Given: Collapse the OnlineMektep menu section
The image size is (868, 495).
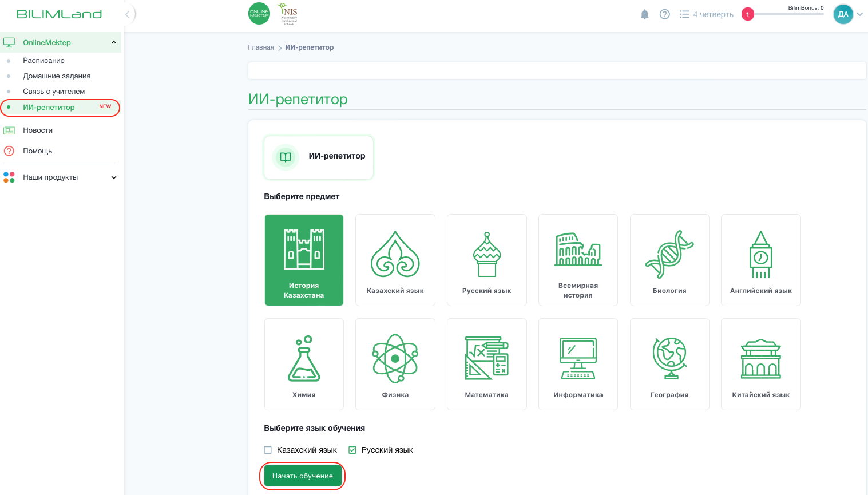Looking at the screenshot, I should tap(114, 42).
